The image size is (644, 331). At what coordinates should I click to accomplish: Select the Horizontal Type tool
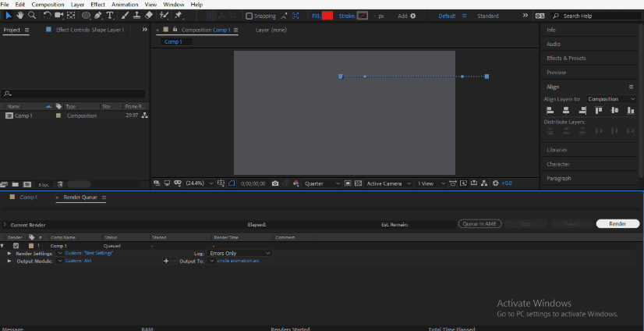[109, 15]
